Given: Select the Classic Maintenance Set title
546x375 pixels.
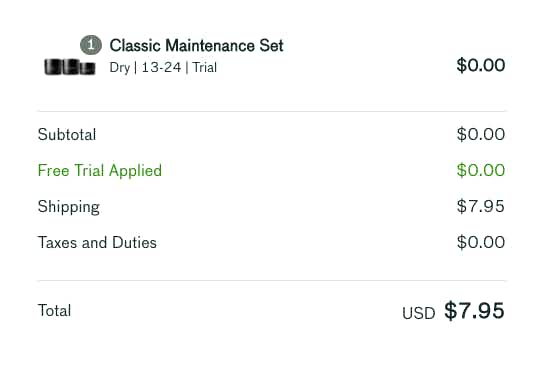Looking at the screenshot, I should point(196,46).
